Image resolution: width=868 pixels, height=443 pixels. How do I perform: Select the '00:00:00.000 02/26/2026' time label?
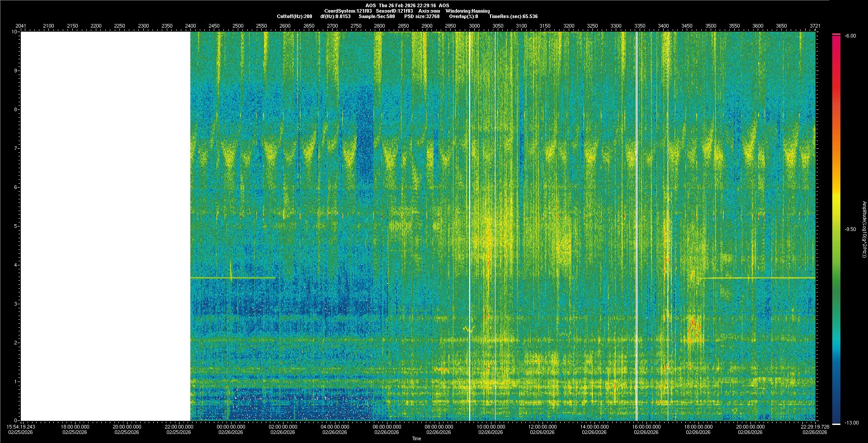pos(231,429)
